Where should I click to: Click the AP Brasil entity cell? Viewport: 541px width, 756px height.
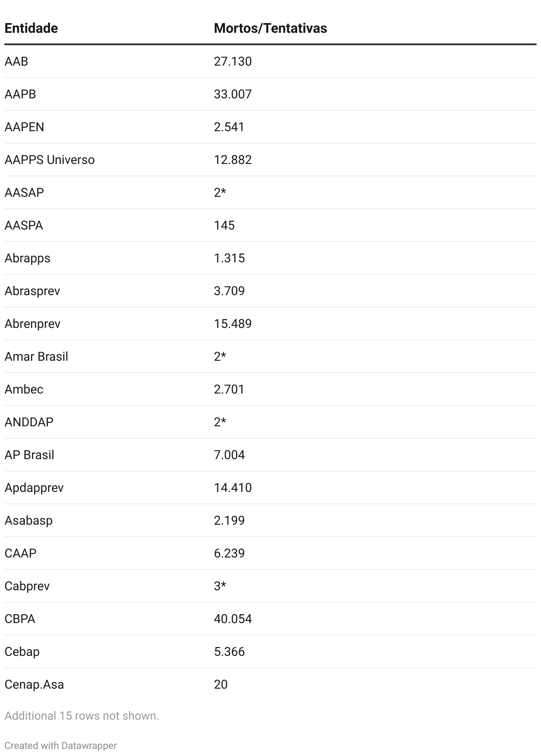[x=29, y=455]
